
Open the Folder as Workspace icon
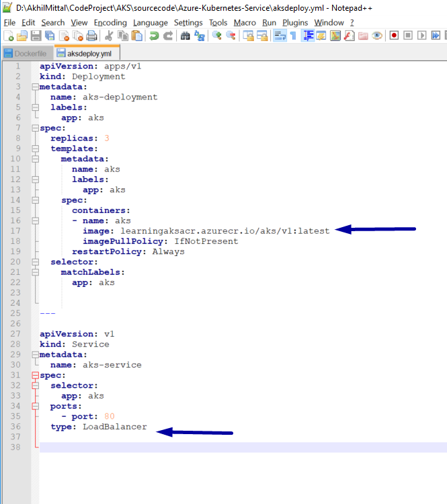(x=363, y=36)
